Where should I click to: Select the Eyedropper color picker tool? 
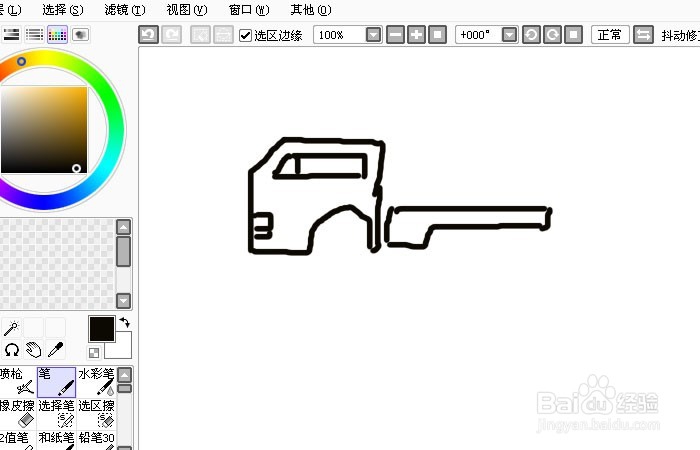click(x=56, y=350)
